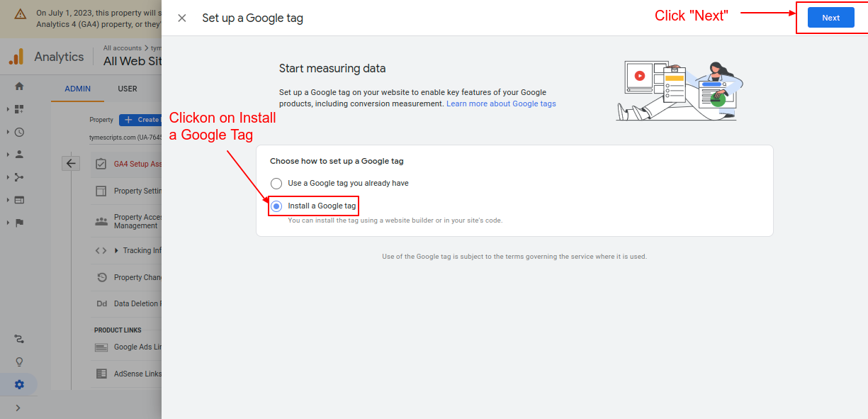Open the Explore icon in the sidebar
The width and height of the screenshot is (868, 419).
point(18,177)
